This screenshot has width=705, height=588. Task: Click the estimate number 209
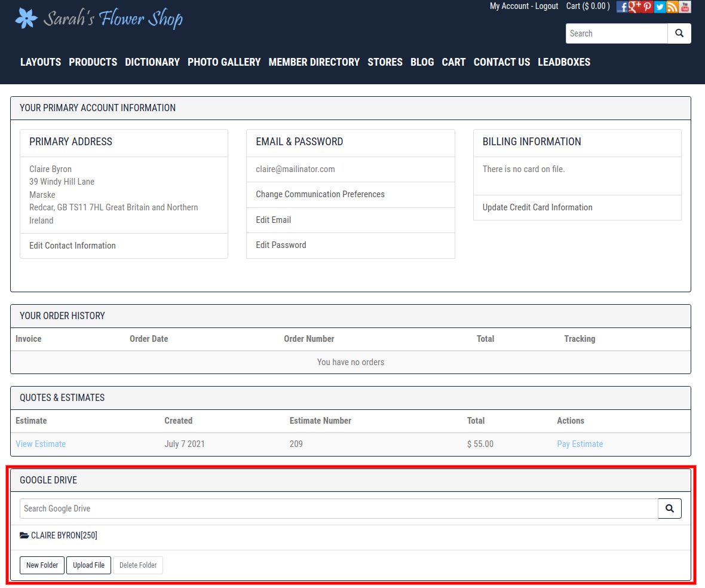click(296, 444)
